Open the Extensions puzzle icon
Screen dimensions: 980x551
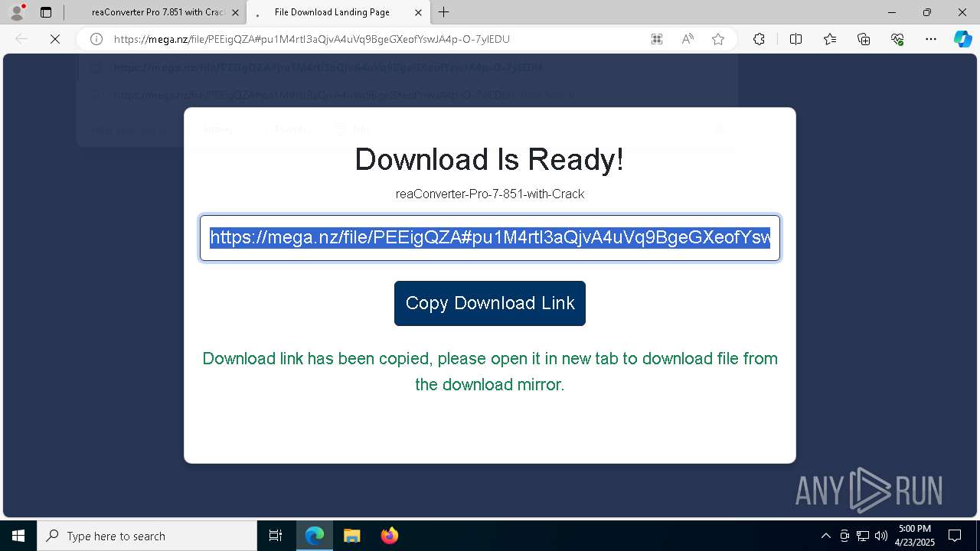(x=759, y=39)
